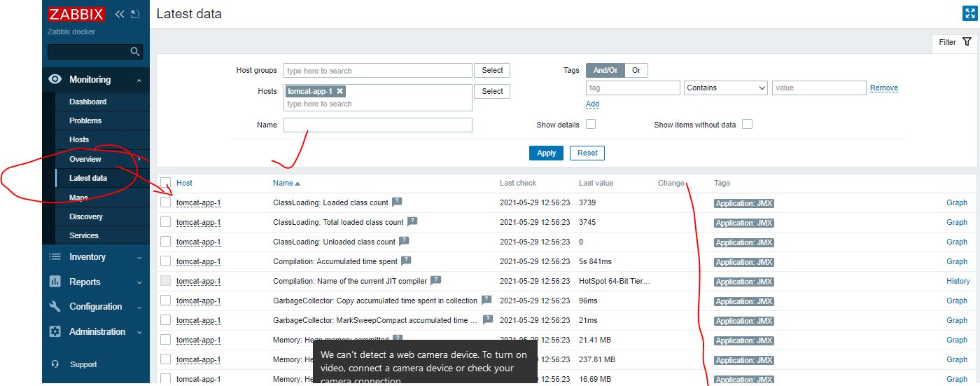Select the Or tag evaluation option
The image size is (980, 386).
click(636, 70)
